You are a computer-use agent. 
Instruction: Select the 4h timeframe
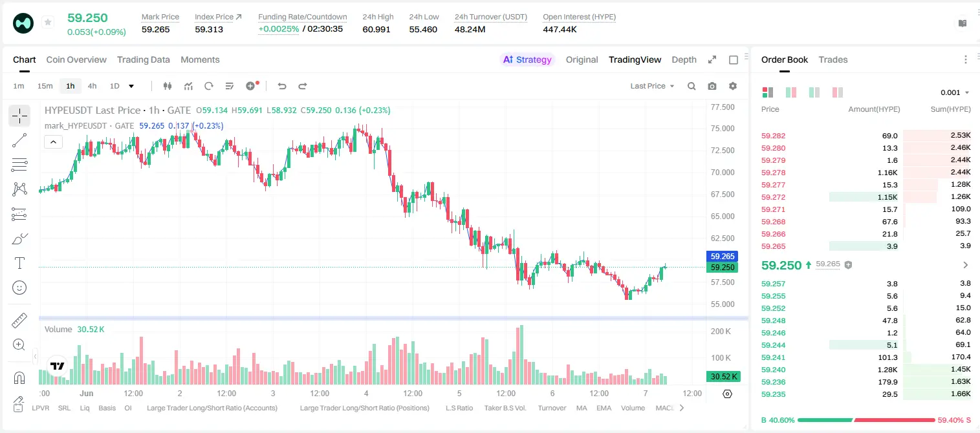pyautogui.click(x=93, y=86)
